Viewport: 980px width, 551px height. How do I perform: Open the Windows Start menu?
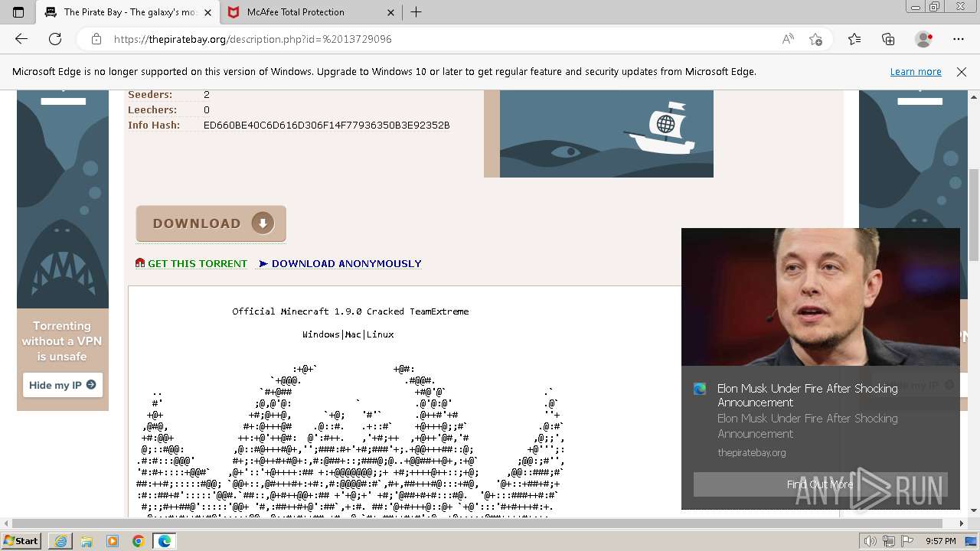point(21,541)
